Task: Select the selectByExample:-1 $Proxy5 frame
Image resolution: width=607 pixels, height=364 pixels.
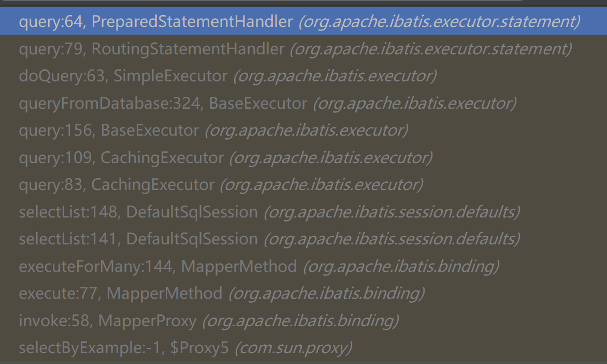Action: click(x=123, y=347)
